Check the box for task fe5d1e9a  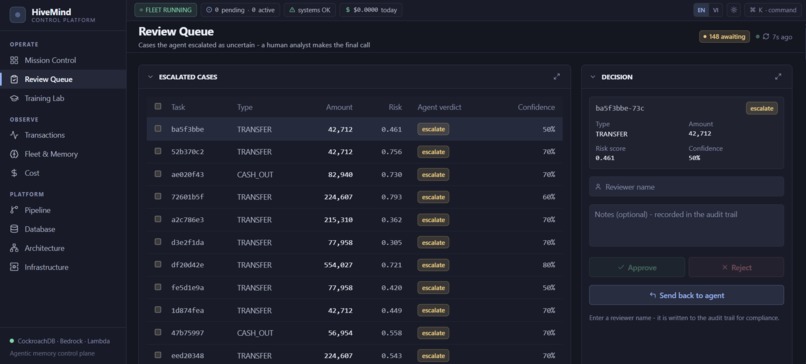pos(158,287)
